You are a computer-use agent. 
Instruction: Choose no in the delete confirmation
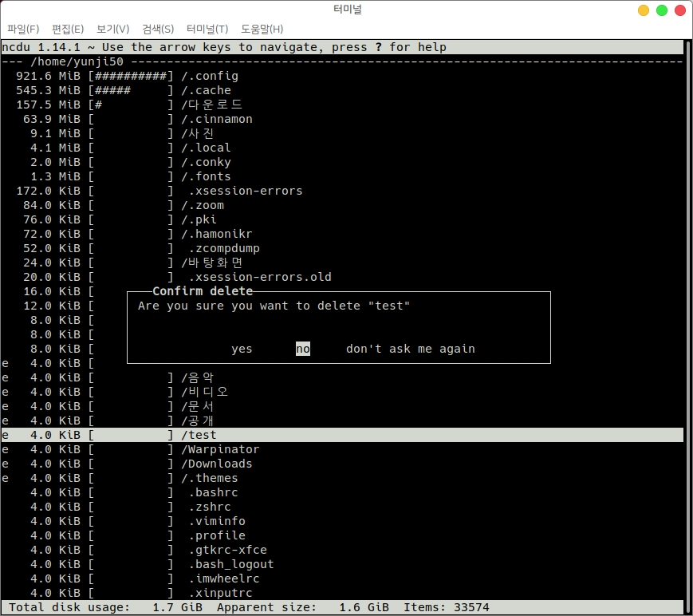pos(303,349)
